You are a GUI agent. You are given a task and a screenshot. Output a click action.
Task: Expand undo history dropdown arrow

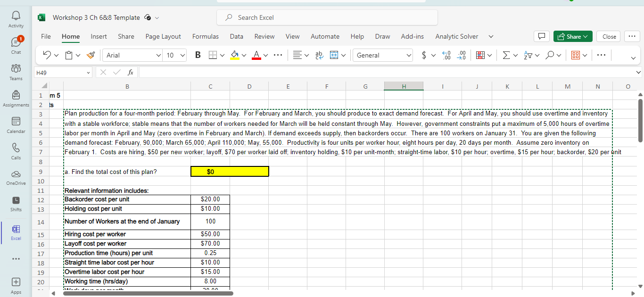coord(57,56)
